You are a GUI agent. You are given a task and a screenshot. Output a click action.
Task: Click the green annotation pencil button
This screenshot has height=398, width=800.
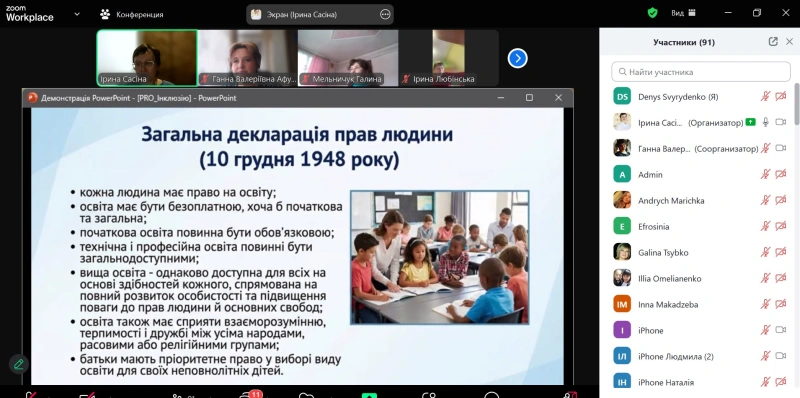(x=19, y=364)
